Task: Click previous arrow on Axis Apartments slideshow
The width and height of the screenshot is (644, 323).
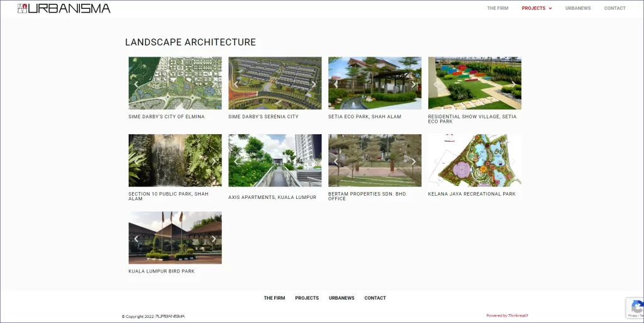Action: (x=236, y=161)
